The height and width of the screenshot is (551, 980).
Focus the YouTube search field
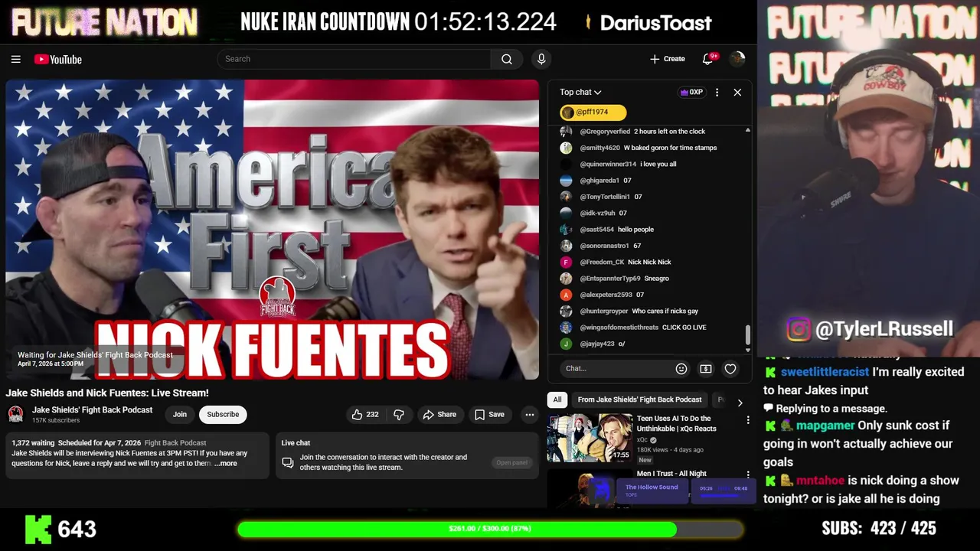(354, 59)
